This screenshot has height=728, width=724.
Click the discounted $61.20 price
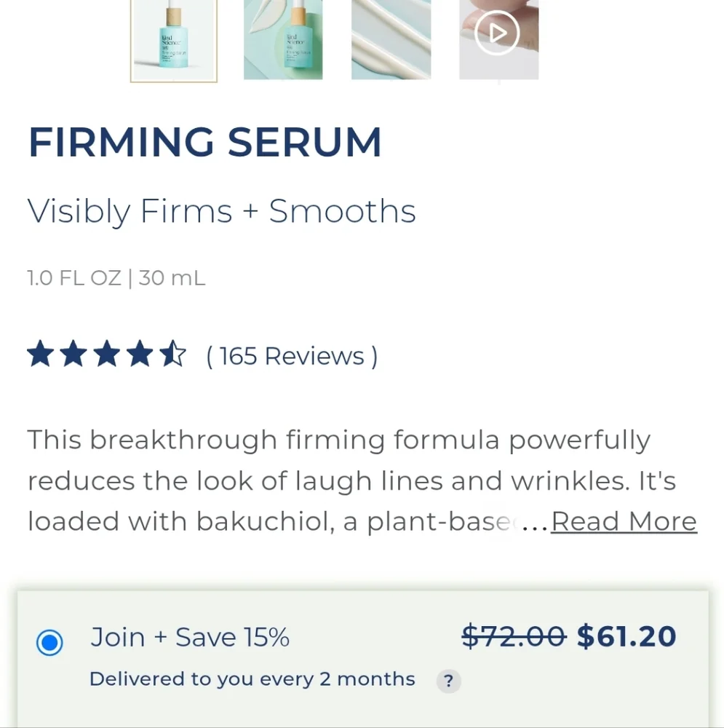(x=624, y=636)
